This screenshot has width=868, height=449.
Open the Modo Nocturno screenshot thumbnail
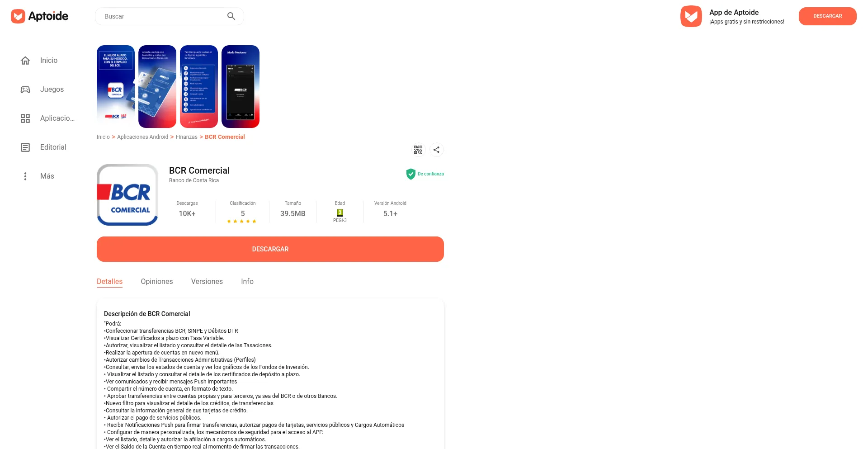click(241, 87)
